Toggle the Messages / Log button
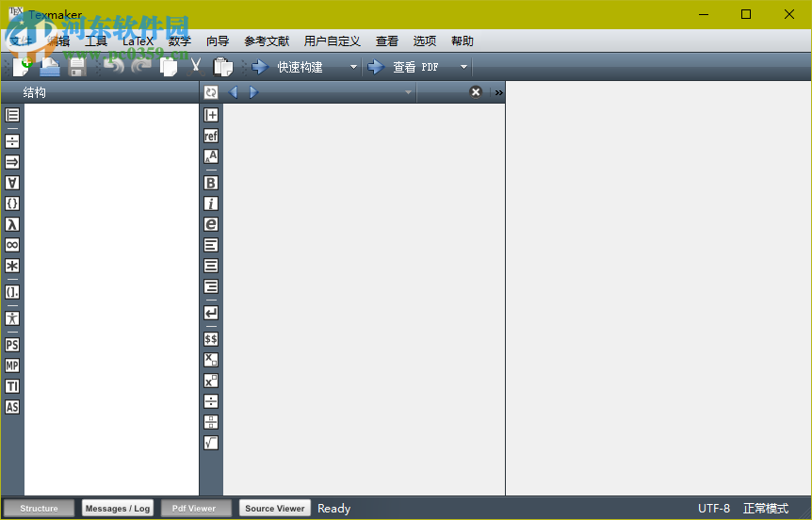812x520 pixels. click(118, 508)
